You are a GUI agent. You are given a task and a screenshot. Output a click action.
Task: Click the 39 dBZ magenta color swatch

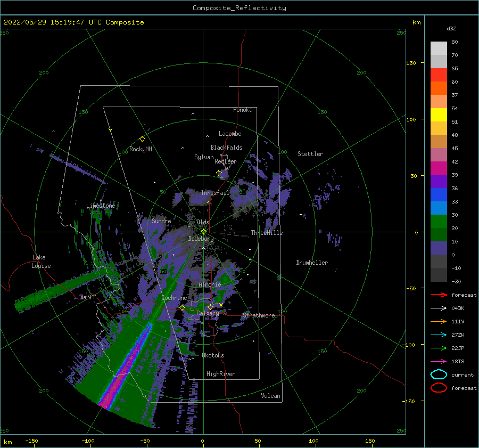click(439, 168)
